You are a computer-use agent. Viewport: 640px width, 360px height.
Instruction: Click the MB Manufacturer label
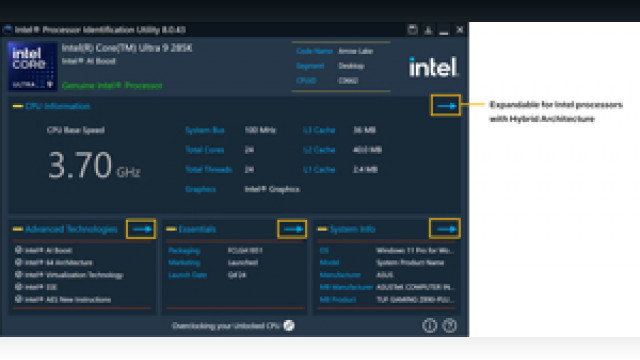tap(346, 287)
